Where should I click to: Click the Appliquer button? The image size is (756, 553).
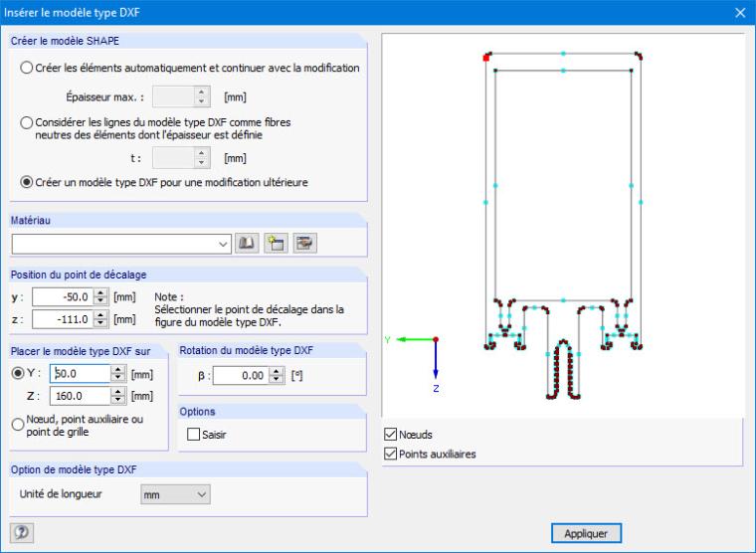586,533
